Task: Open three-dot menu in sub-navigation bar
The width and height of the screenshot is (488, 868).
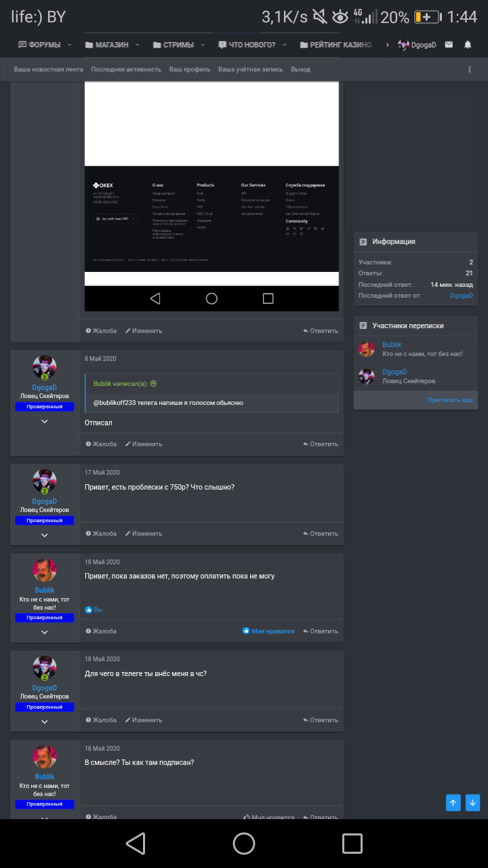Action: (x=470, y=69)
